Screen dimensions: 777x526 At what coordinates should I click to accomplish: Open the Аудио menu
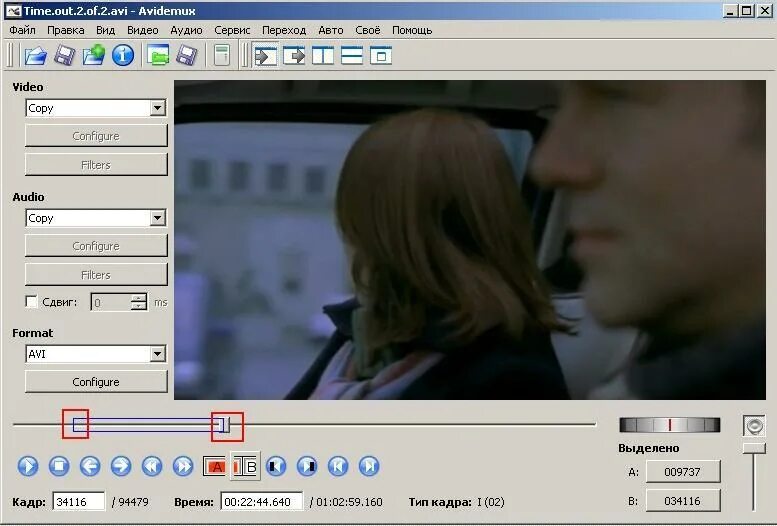186,30
